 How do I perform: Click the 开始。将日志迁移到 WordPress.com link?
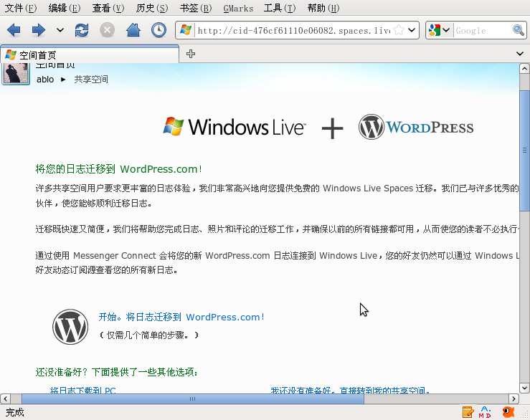click(x=181, y=317)
